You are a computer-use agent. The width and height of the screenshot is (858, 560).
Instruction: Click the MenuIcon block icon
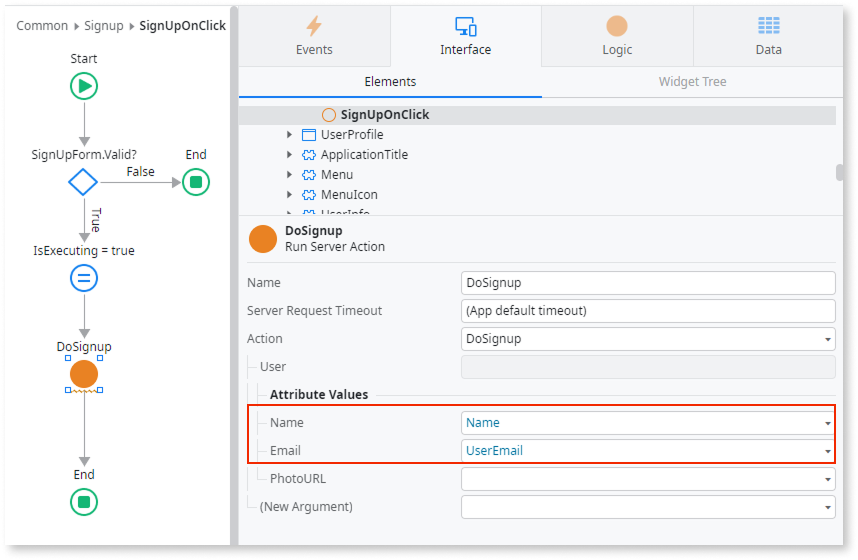coord(309,195)
